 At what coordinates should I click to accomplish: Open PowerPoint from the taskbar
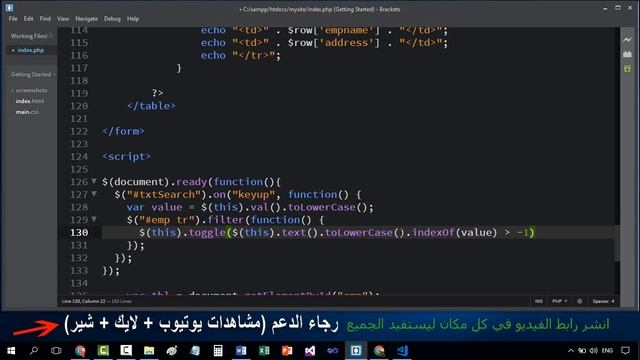[x=287, y=351]
